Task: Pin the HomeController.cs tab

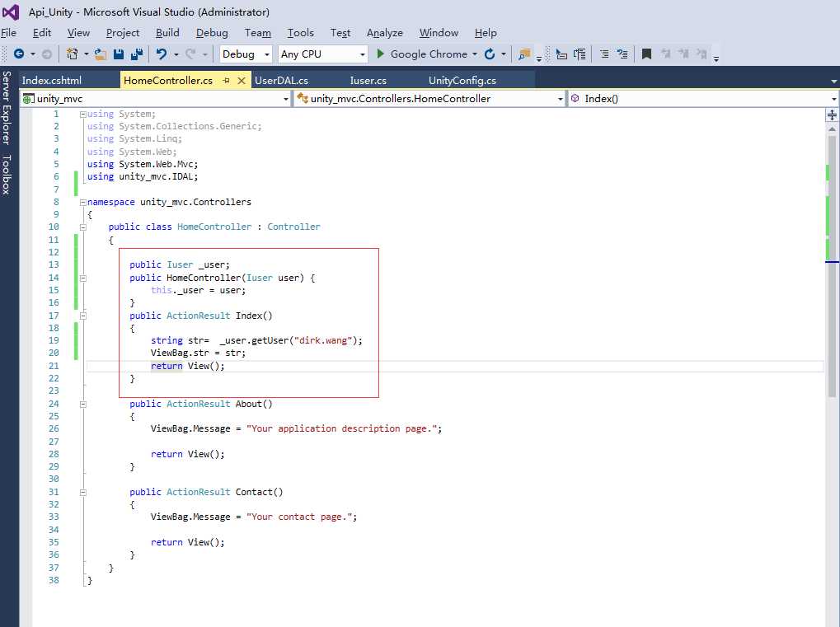Action: point(226,80)
